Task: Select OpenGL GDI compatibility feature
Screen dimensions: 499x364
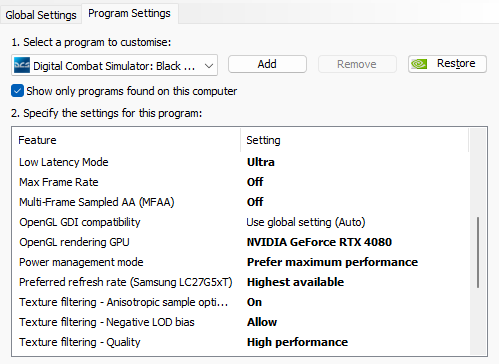Action: [x=80, y=222]
